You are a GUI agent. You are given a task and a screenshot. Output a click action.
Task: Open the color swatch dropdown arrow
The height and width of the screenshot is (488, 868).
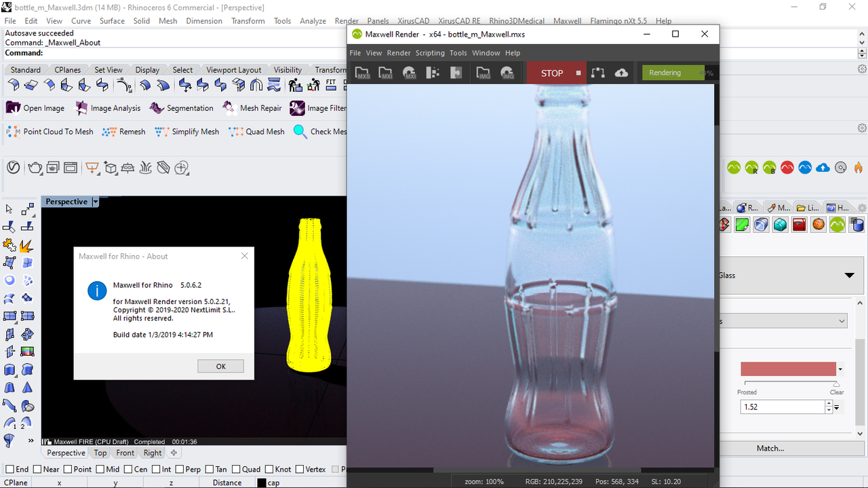[840, 369]
